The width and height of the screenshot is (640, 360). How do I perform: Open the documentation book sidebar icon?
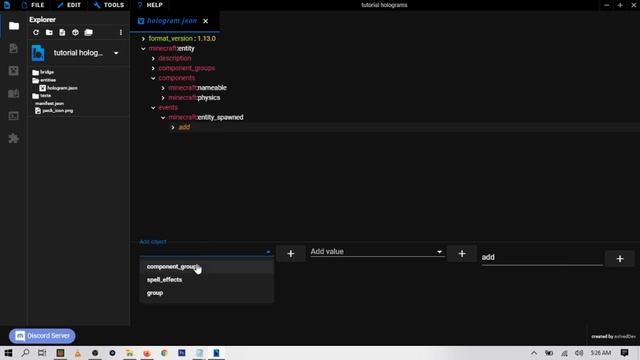pos(13,93)
